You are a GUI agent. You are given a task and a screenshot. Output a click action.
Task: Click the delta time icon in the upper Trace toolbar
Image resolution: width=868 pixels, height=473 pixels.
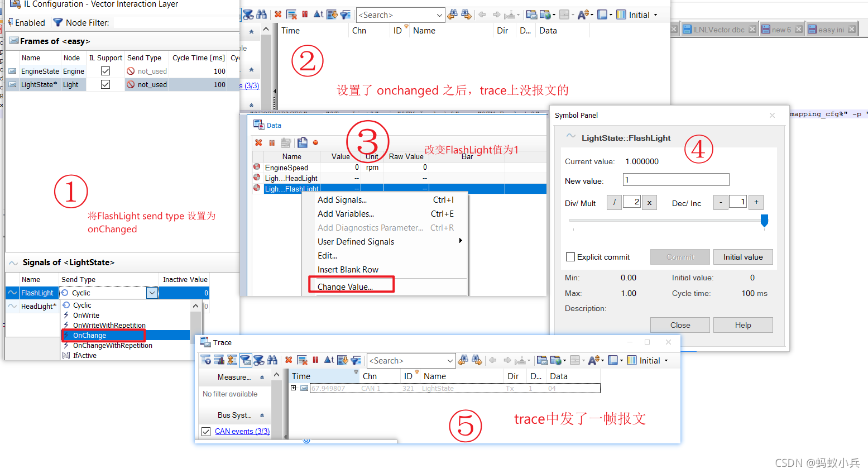pyautogui.click(x=318, y=15)
